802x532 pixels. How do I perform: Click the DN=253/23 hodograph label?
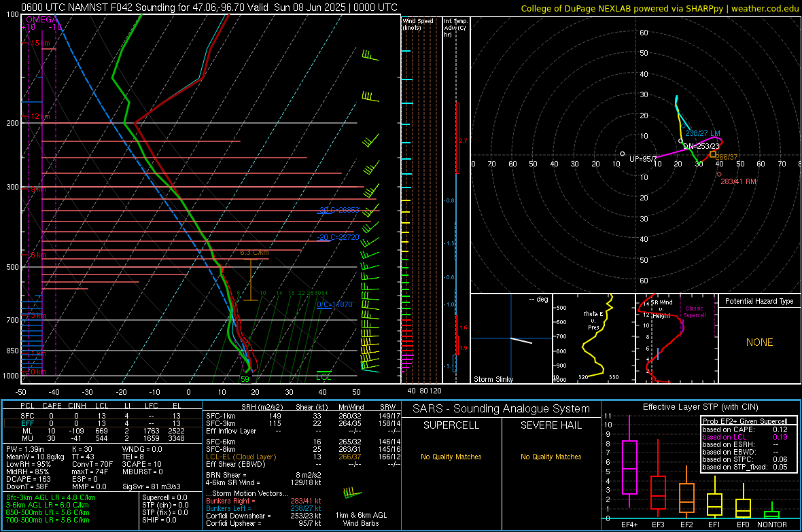coord(701,146)
